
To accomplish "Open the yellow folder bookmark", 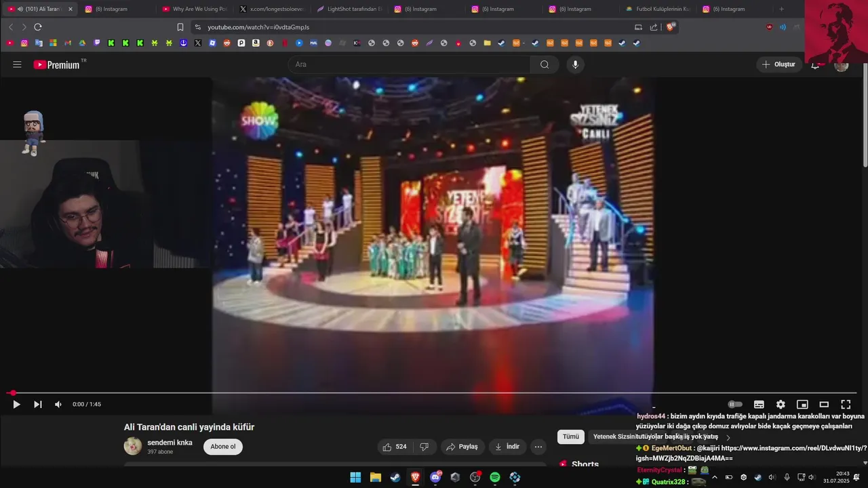I will pyautogui.click(x=487, y=43).
